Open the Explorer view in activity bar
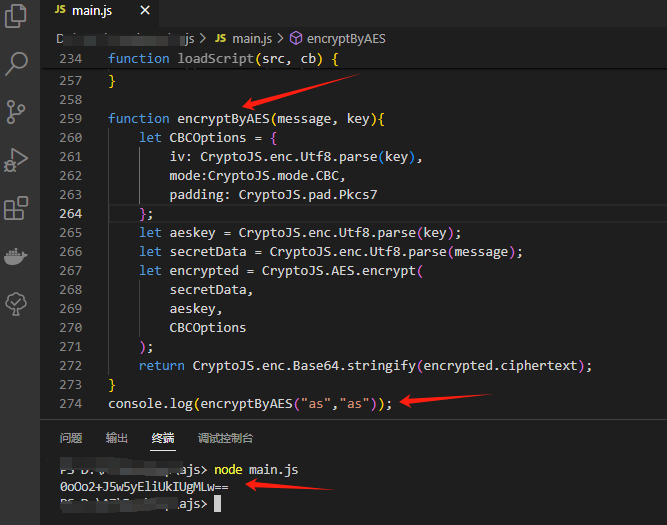This screenshot has height=525, width=667. 16,16
